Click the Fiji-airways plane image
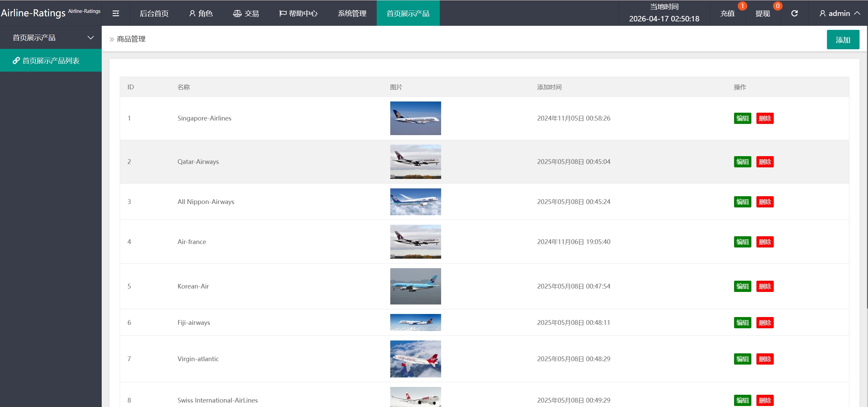868x407 pixels. tap(415, 322)
